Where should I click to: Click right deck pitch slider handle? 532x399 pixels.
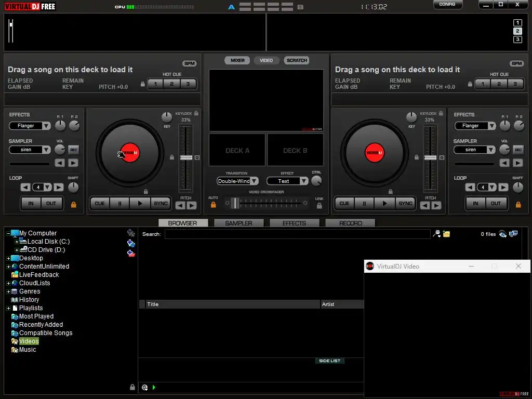(430, 158)
